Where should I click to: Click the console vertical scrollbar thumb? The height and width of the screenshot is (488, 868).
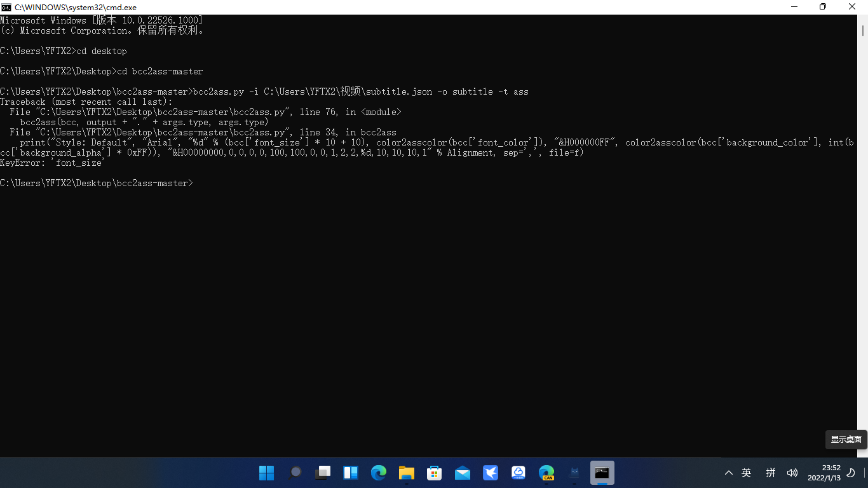click(863, 30)
